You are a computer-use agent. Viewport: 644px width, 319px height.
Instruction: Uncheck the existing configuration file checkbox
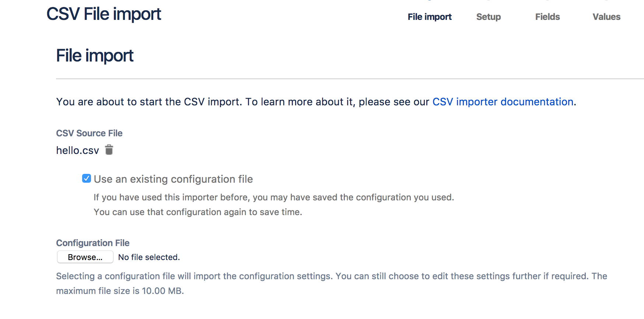(87, 179)
